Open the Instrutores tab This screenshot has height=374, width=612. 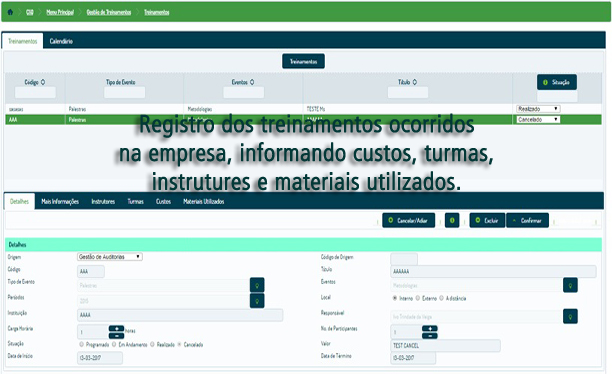(103, 201)
